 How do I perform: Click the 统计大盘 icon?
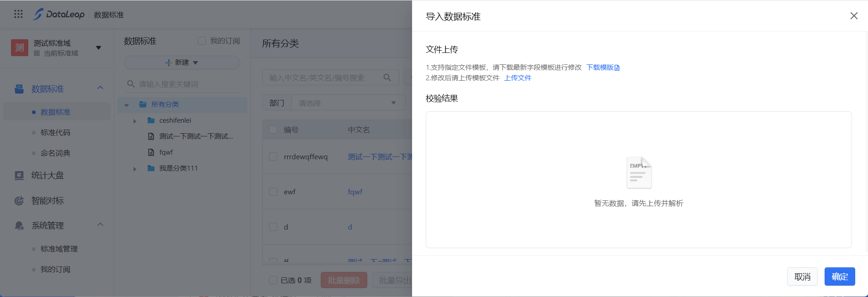19,175
